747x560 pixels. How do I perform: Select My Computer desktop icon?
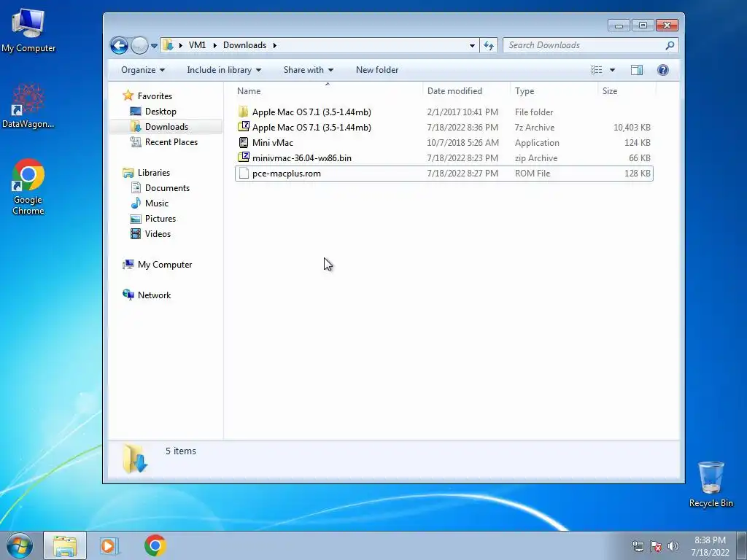[x=28, y=30]
